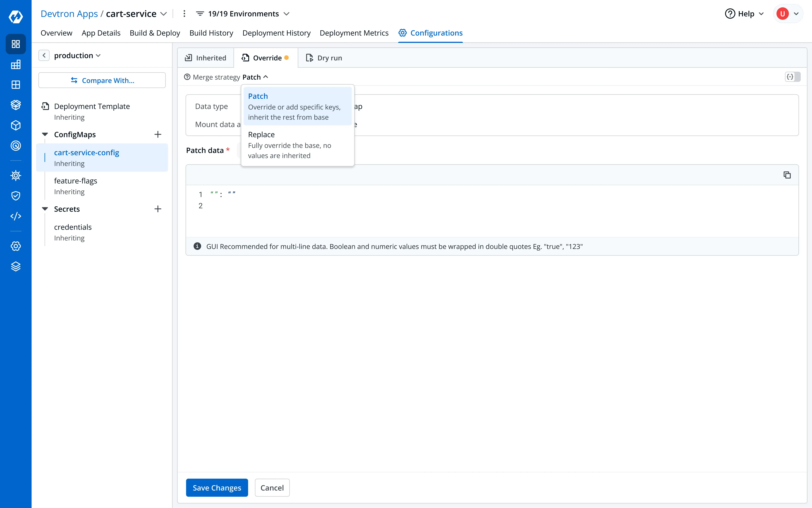
Task: Switch to the Inherited tab
Action: tap(205, 58)
